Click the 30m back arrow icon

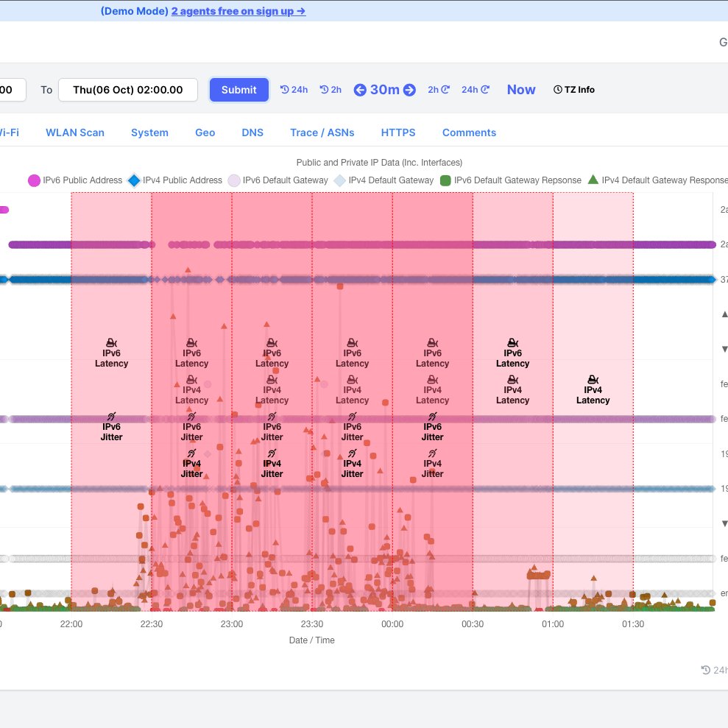pos(360,90)
